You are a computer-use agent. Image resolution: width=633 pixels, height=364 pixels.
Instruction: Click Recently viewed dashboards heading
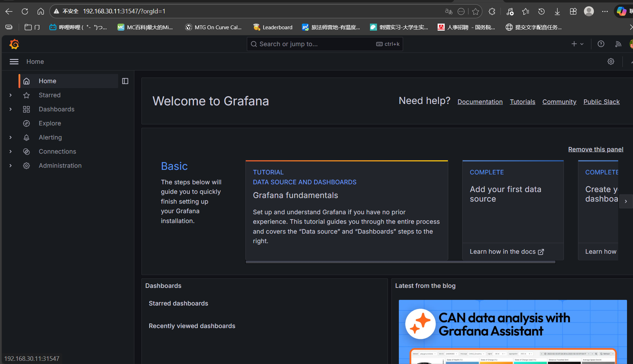pyautogui.click(x=192, y=326)
